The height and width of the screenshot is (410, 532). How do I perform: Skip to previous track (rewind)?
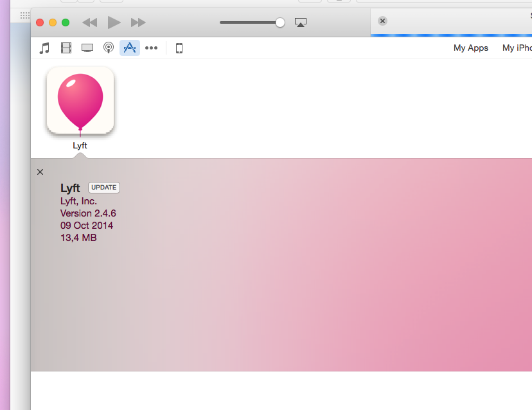[89, 22]
